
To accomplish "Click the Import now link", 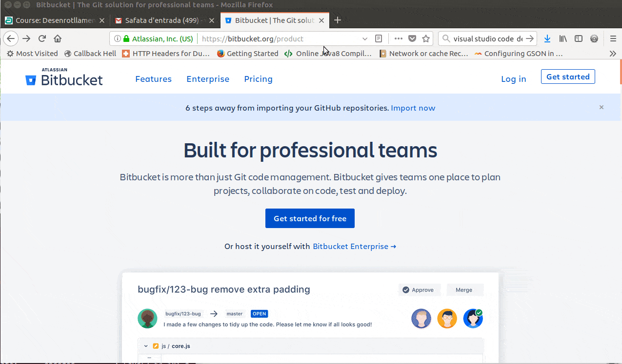I will pos(413,108).
